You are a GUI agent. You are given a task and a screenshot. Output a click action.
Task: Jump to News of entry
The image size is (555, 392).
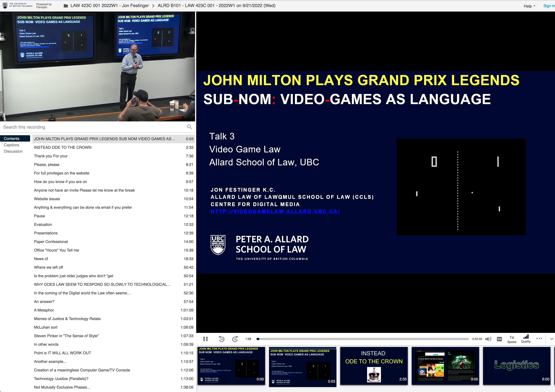pos(114,259)
